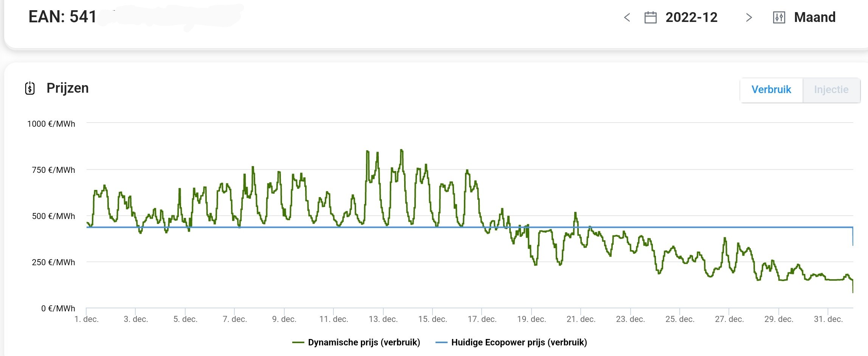Click the 13. dec. label on x-axis
Image resolution: width=868 pixels, height=356 pixels.
click(383, 319)
